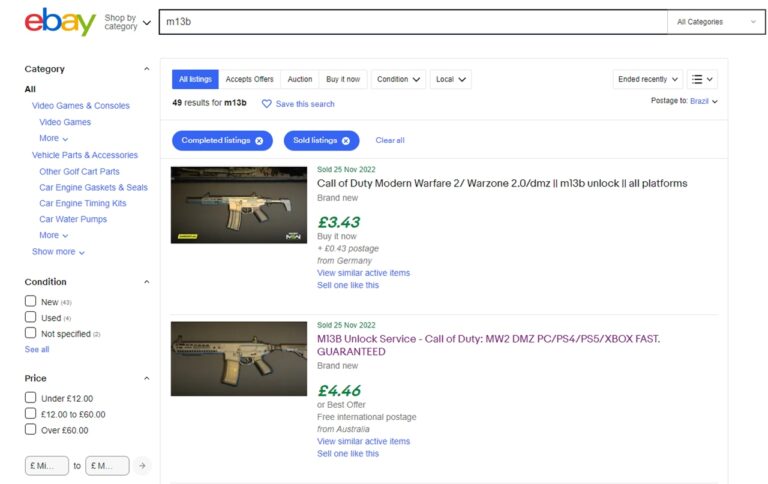Open Car Water Pumps category

click(x=73, y=219)
